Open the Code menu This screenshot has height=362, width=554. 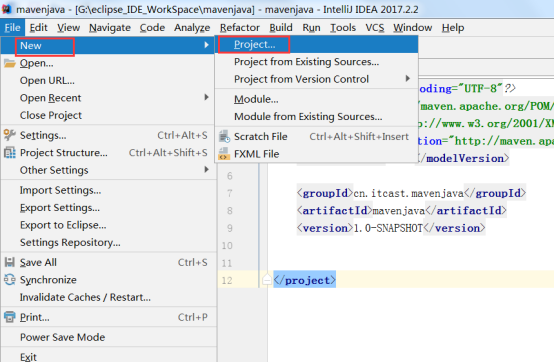(x=152, y=28)
